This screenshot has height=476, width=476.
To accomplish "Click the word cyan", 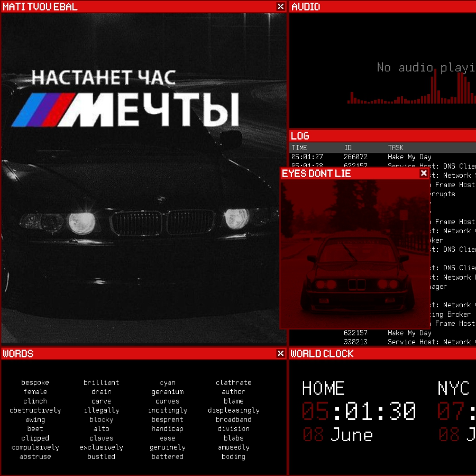I will click(x=168, y=383).
